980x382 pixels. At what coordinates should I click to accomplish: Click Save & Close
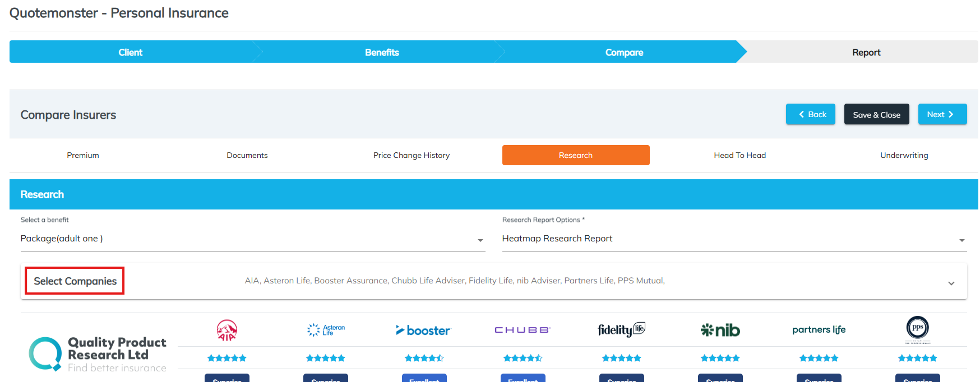[877, 114]
